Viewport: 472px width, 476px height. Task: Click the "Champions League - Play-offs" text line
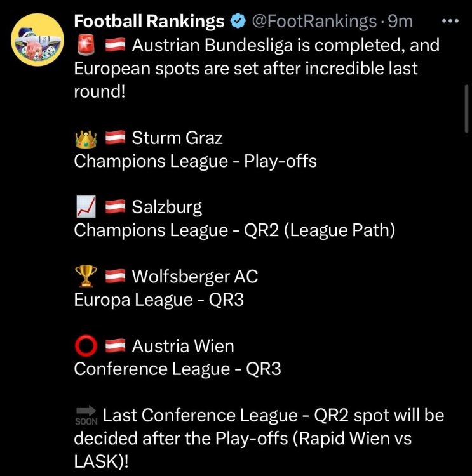195,161
